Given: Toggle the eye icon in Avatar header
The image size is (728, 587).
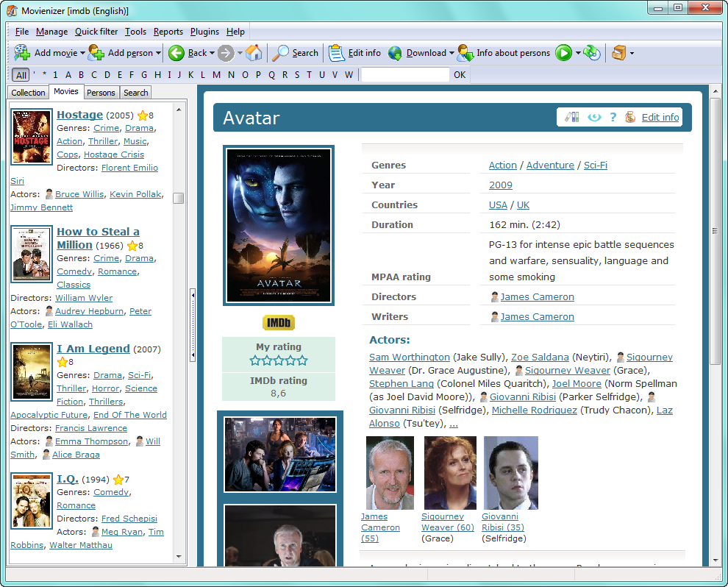Looking at the screenshot, I should [594, 117].
